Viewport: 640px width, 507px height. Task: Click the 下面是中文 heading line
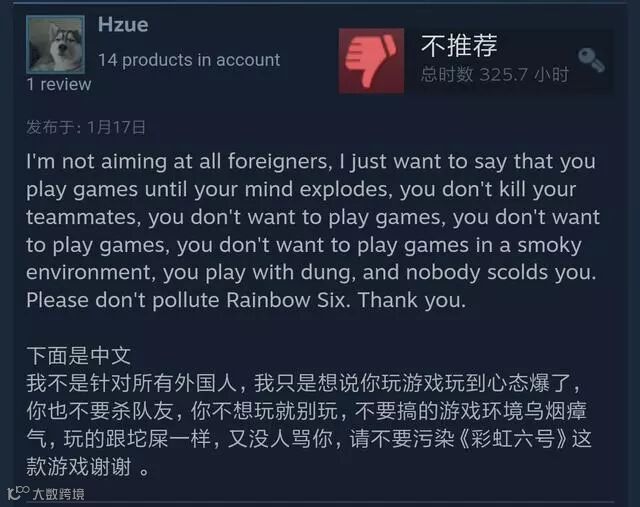pyautogui.click(x=78, y=356)
